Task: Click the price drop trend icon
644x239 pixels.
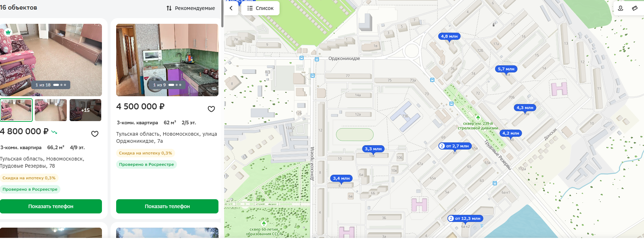Action: pos(54,132)
